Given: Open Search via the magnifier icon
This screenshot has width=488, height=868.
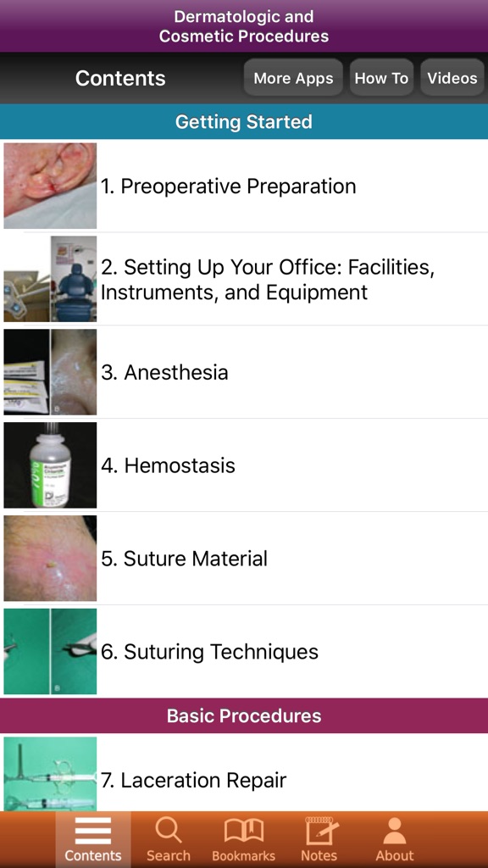Looking at the screenshot, I should click(169, 833).
